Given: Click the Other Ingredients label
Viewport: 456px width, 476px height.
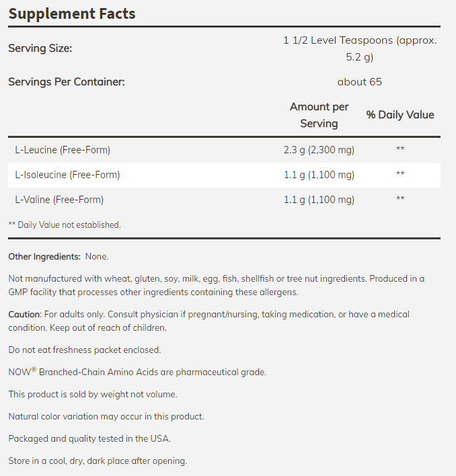Looking at the screenshot, I should pos(44,257).
